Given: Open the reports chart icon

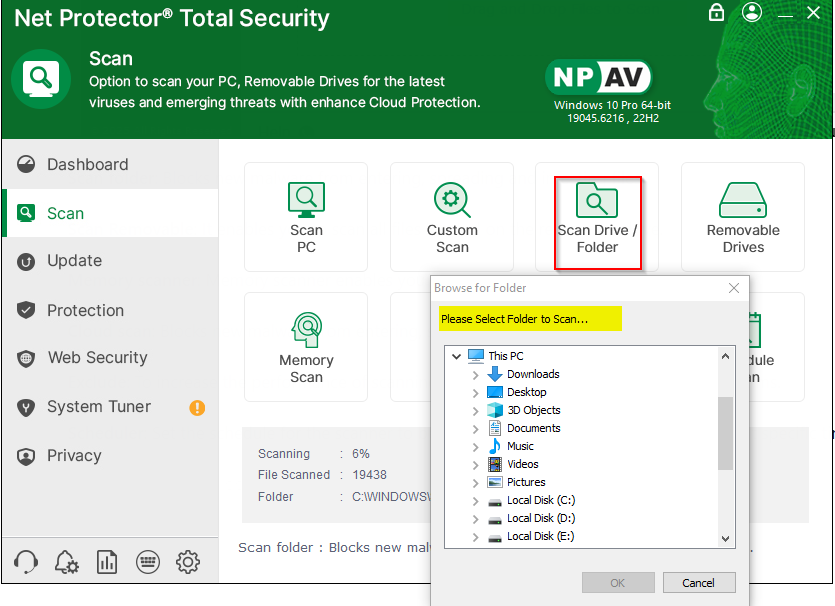Looking at the screenshot, I should click(x=107, y=562).
